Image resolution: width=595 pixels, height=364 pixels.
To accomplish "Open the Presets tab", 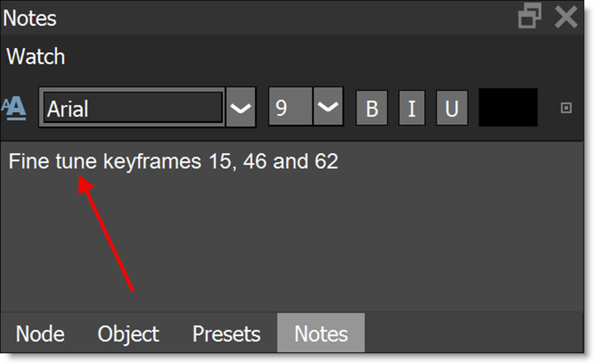I will (x=227, y=334).
